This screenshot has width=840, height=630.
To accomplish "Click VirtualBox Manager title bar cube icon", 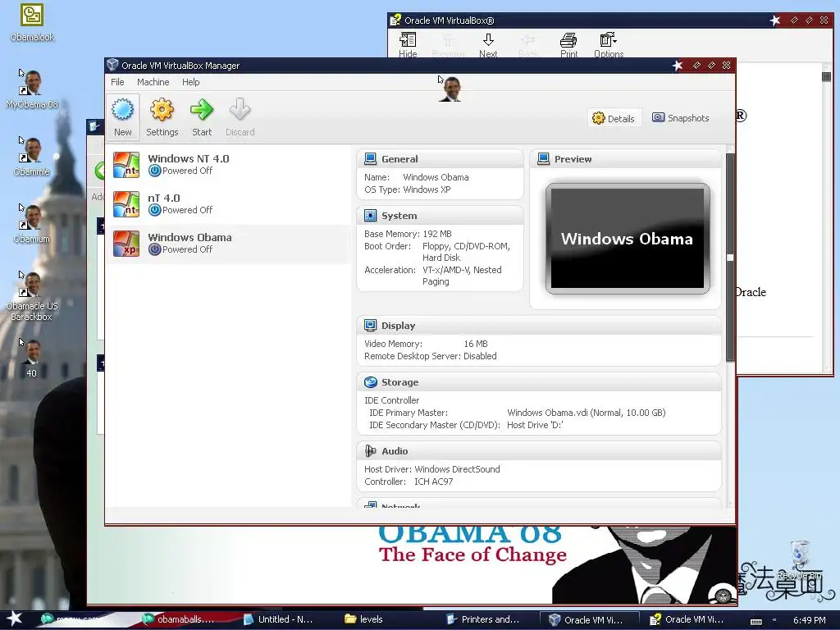I will [112, 65].
